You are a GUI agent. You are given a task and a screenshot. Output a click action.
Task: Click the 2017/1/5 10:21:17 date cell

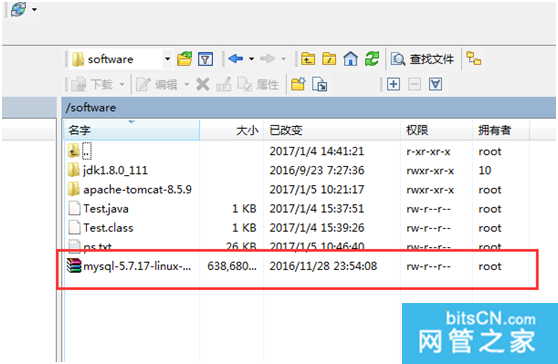(317, 190)
